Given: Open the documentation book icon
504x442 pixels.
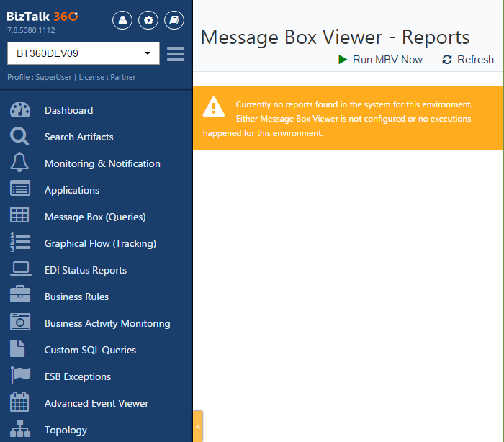Looking at the screenshot, I should pos(174,20).
